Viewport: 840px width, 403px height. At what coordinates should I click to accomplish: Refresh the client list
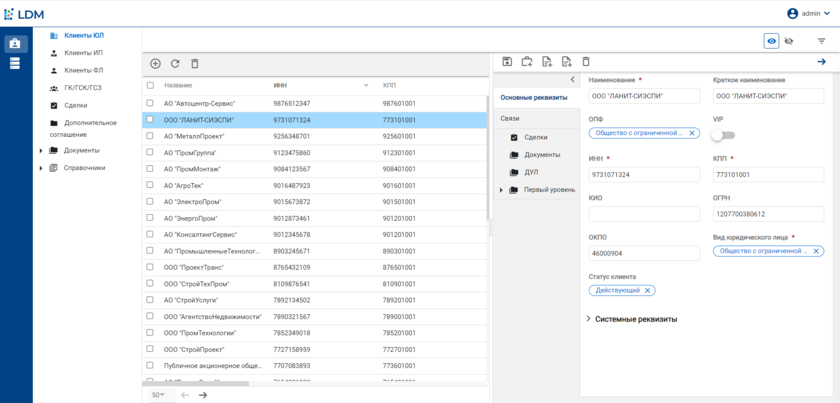pos(175,64)
